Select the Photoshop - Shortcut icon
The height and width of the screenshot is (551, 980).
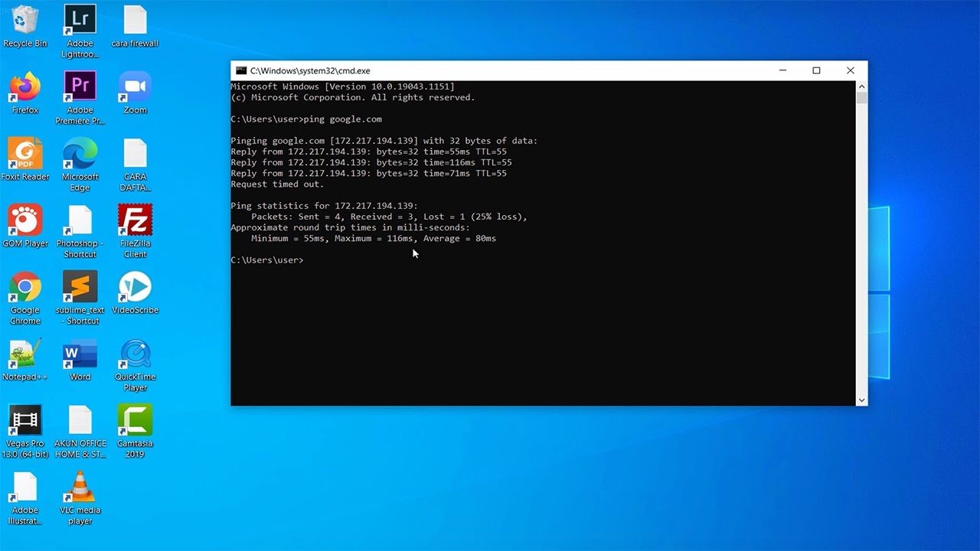80,231
